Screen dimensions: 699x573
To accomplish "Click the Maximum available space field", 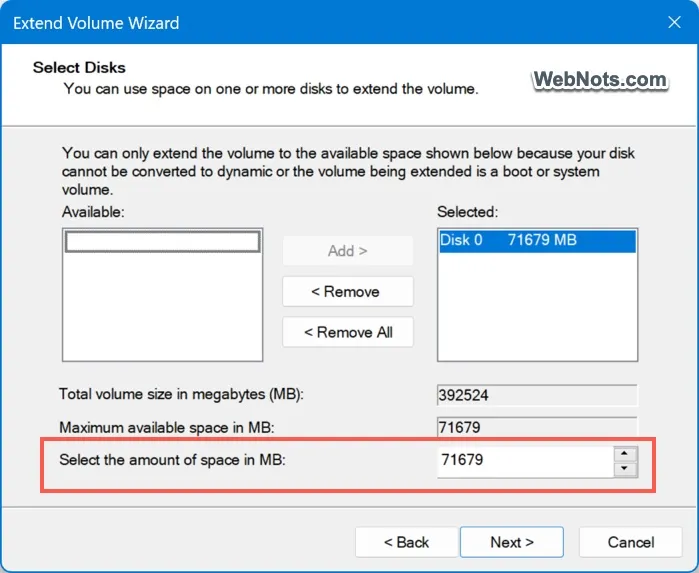I will (x=537, y=427).
